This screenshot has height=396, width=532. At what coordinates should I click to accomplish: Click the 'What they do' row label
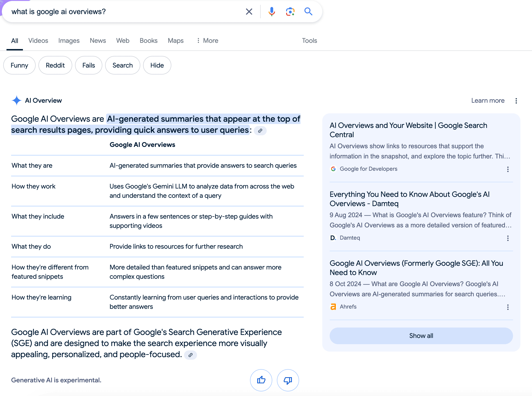[31, 246]
